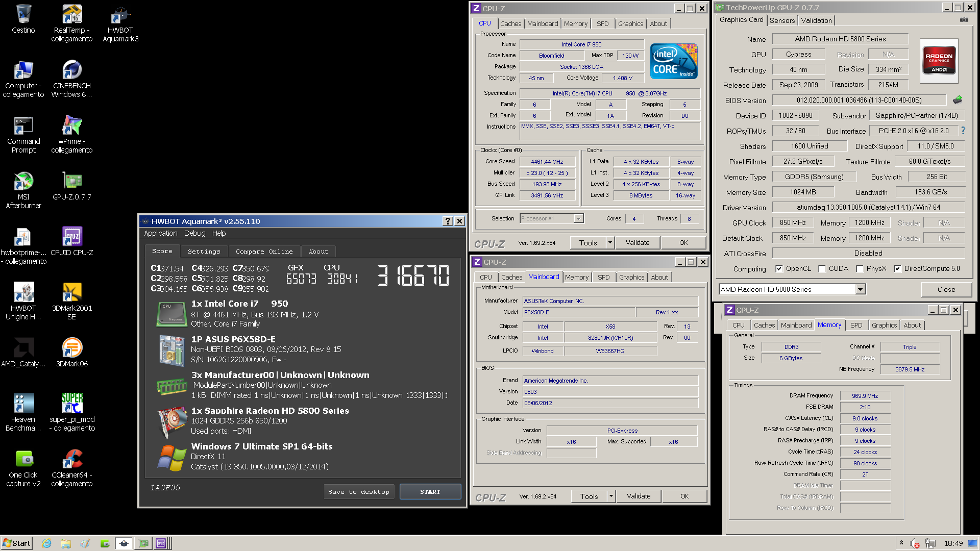Open Internet Explorer from the taskbar

[46, 543]
